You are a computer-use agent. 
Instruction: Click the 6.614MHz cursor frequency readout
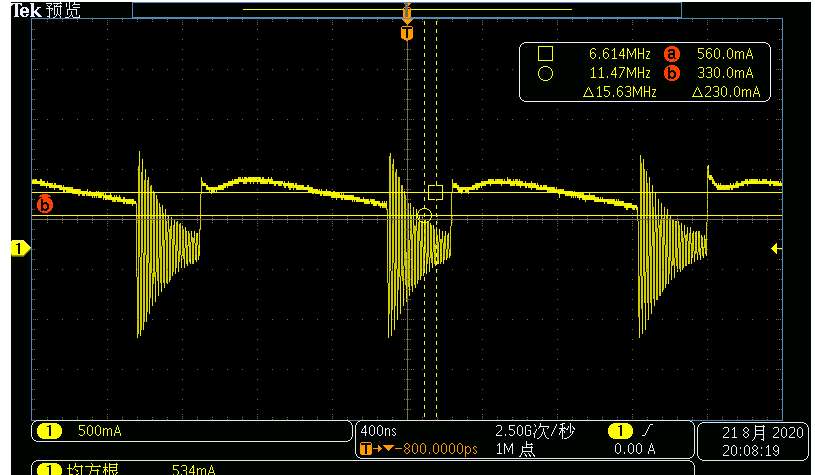coord(620,54)
